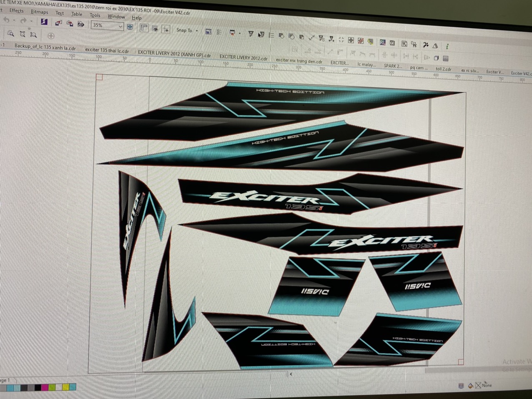
Task: Click the zoom-in magnifier icon
Action: pyautogui.click(x=11, y=34)
